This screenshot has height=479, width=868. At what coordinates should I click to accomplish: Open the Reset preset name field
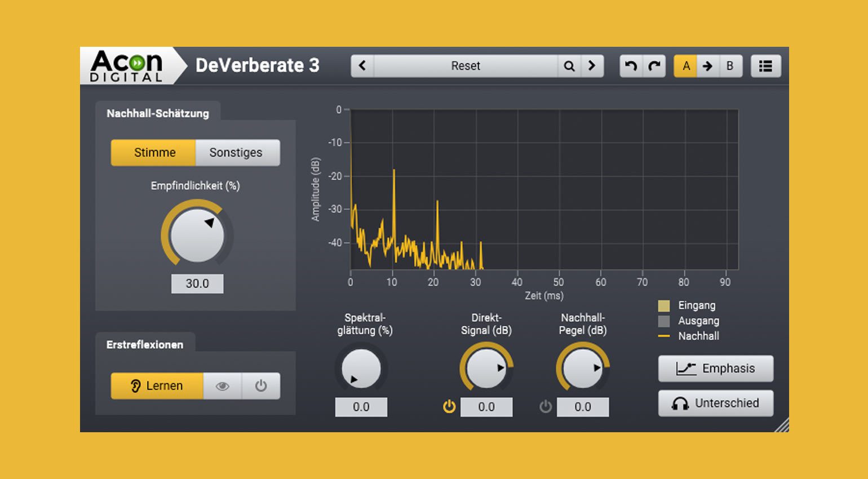(x=466, y=66)
